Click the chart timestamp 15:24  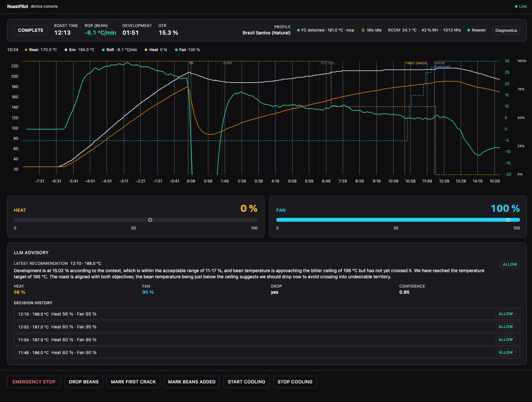[13, 50]
